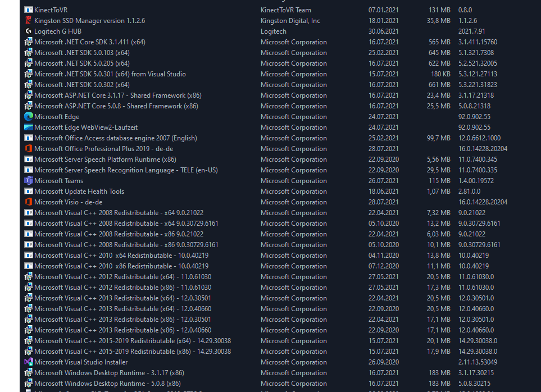Click the Visual Studio Installer icon
The height and width of the screenshot is (392, 541).
click(x=28, y=362)
